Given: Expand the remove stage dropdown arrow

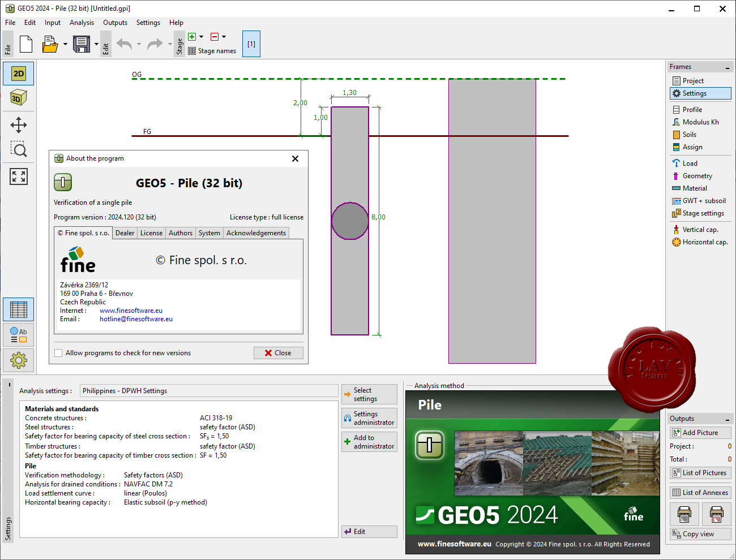Looking at the screenshot, I should (224, 37).
